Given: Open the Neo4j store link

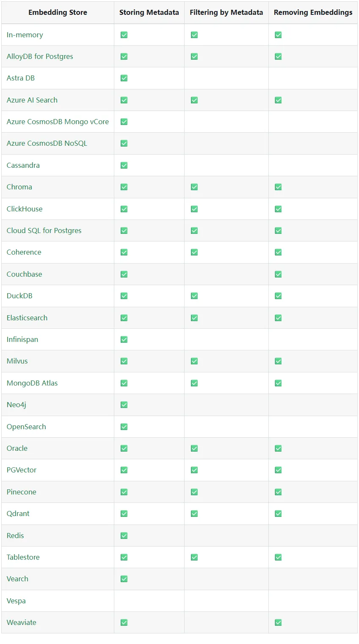Looking at the screenshot, I should (x=17, y=405).
